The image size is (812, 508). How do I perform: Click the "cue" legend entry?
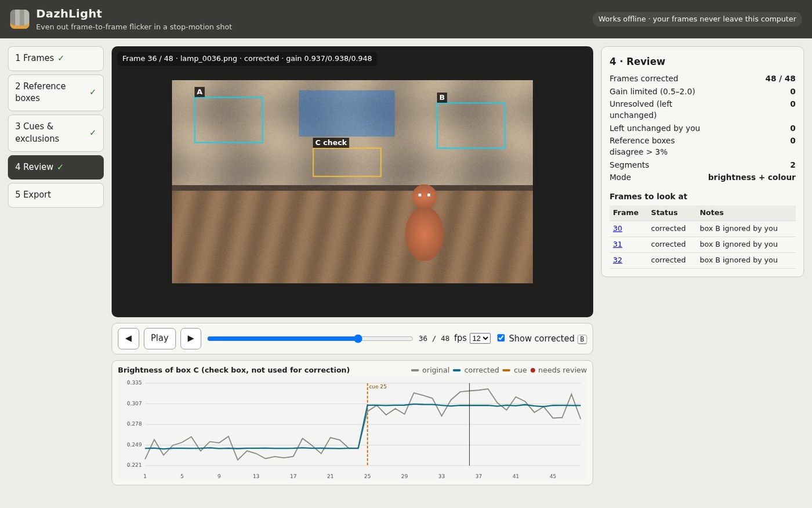point(515,370)
